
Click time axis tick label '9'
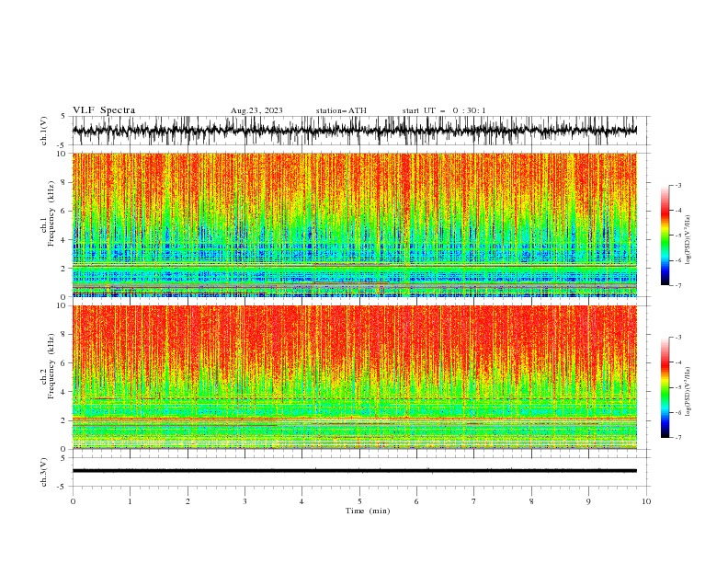pyautogui.click(x=588, y=501)
